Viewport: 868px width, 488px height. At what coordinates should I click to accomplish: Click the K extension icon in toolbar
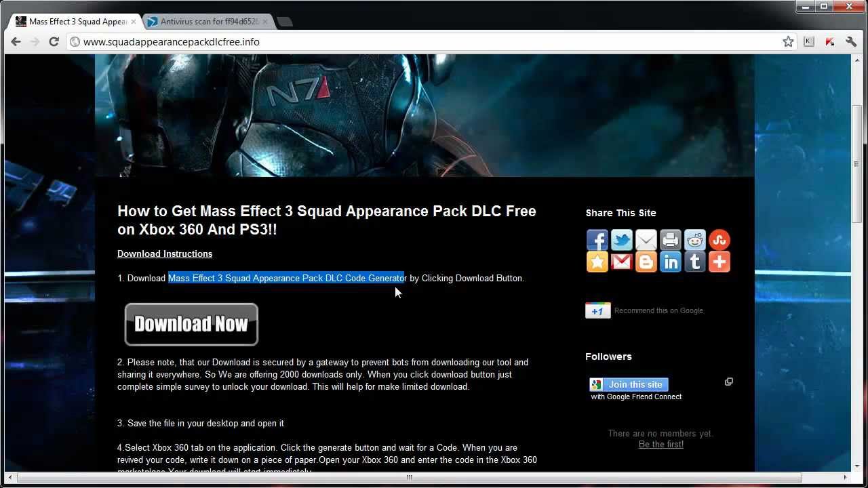(x=809, y=42)
